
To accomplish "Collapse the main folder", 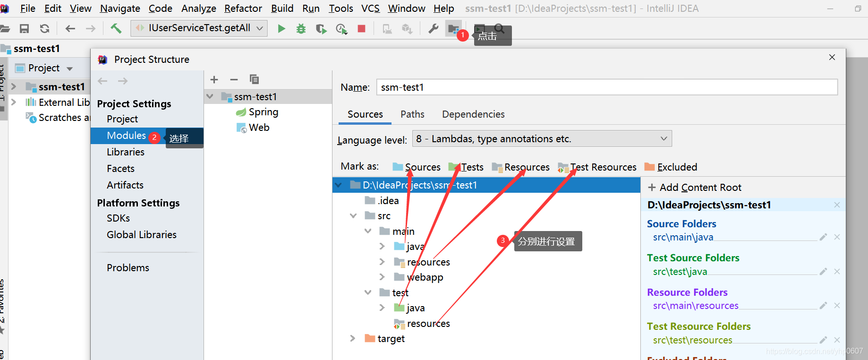I will pyautogui.click(x=368, y=231).
